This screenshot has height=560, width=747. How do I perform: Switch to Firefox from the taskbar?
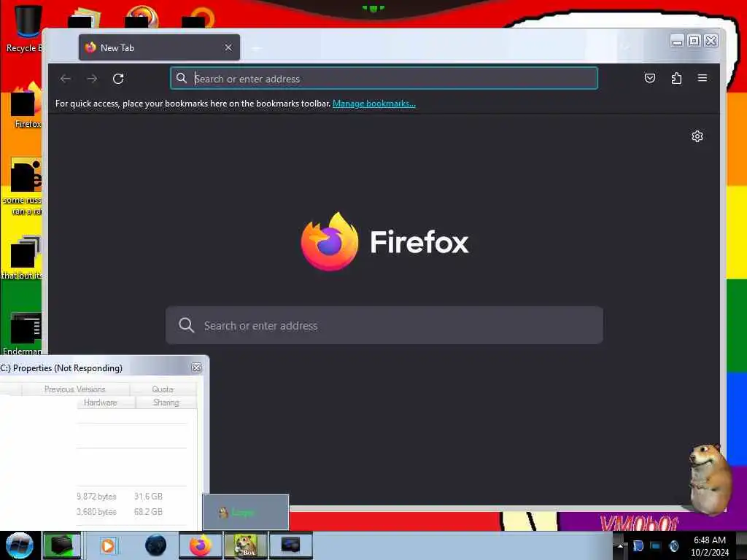click(201, 545)
